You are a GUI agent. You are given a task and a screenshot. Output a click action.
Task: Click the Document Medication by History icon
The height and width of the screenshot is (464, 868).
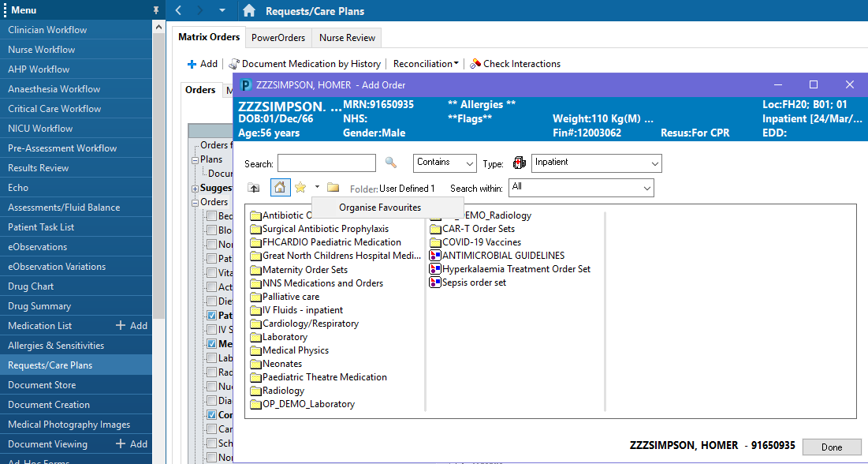pyautogui.click(x=234, y=64)
